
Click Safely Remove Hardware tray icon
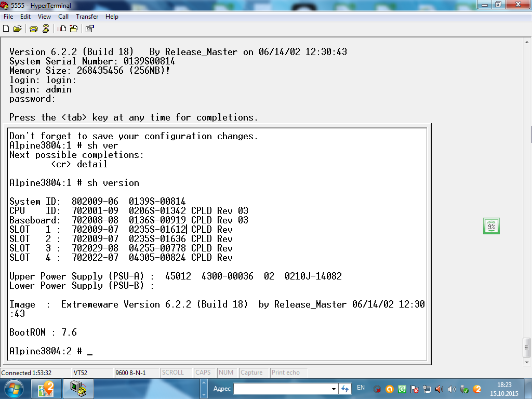coord(464,389)
